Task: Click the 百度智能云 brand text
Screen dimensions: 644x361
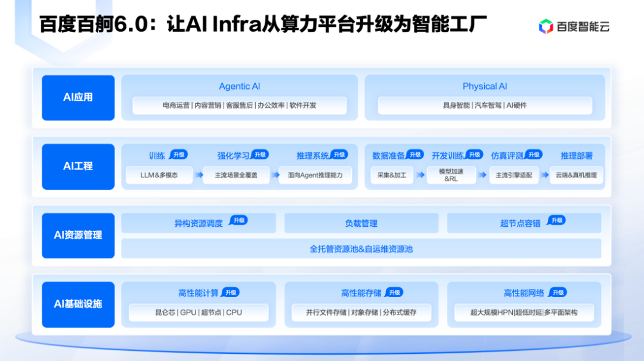Action: point(583,27)
